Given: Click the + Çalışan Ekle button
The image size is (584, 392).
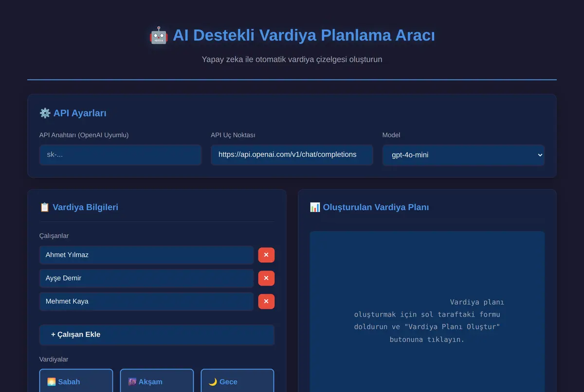Looking at the screenshot, I should pos(157,335).
